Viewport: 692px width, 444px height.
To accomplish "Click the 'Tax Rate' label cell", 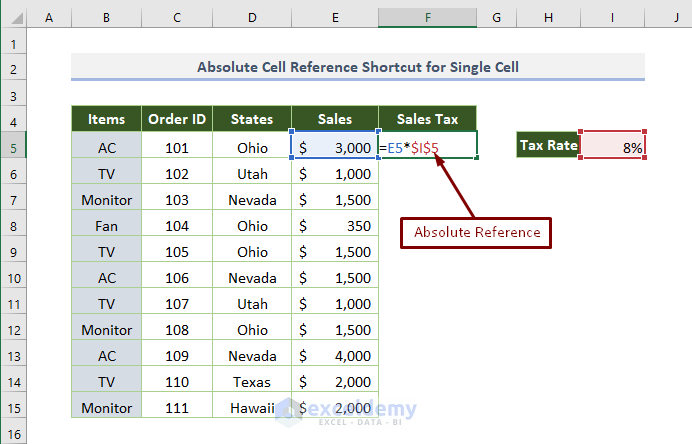I will point(549,145).
